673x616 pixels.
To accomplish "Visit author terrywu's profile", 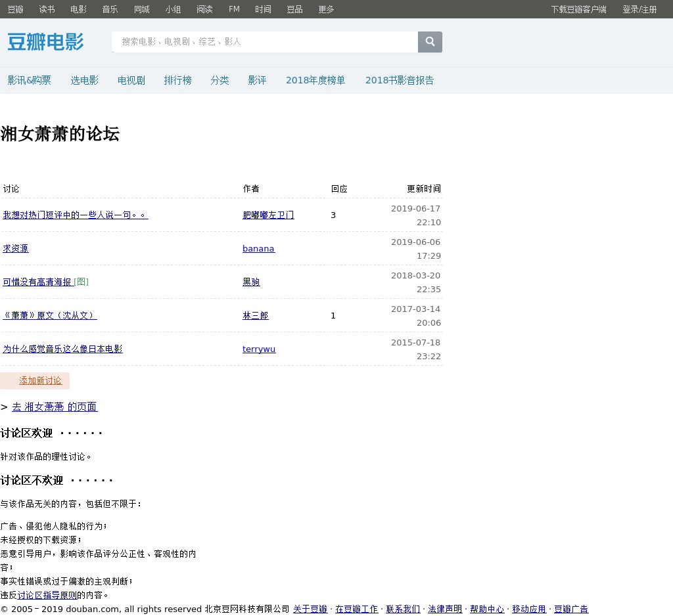I will click(259, 349).
